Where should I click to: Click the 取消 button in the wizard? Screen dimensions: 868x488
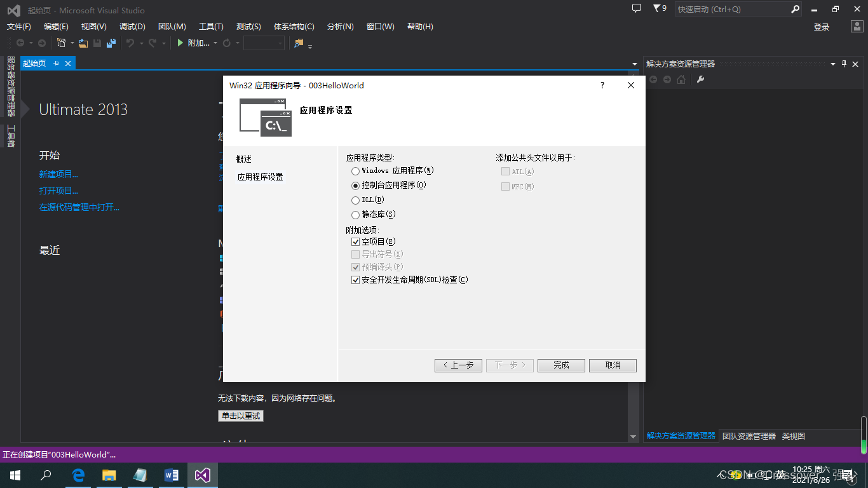pos(613,365)
